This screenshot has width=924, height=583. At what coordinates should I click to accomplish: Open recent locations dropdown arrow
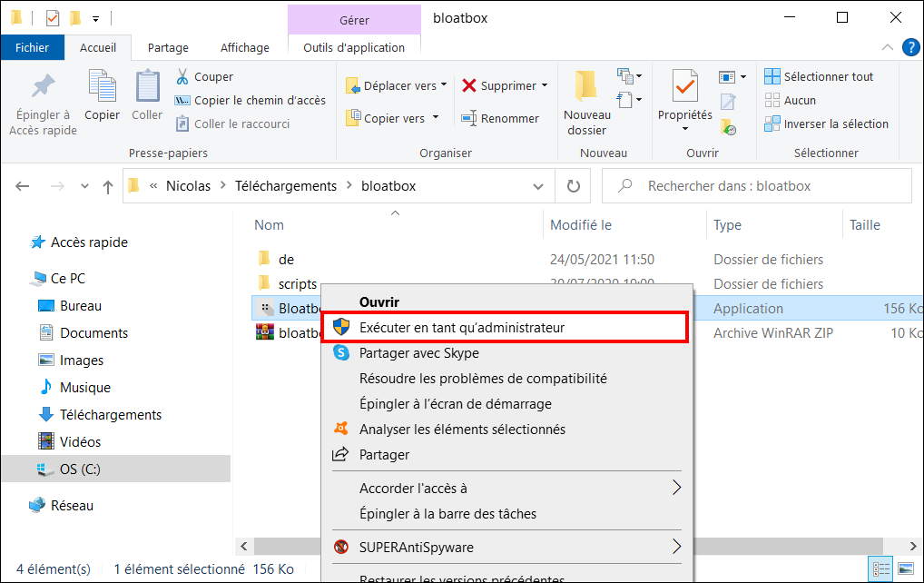[84, 186]
